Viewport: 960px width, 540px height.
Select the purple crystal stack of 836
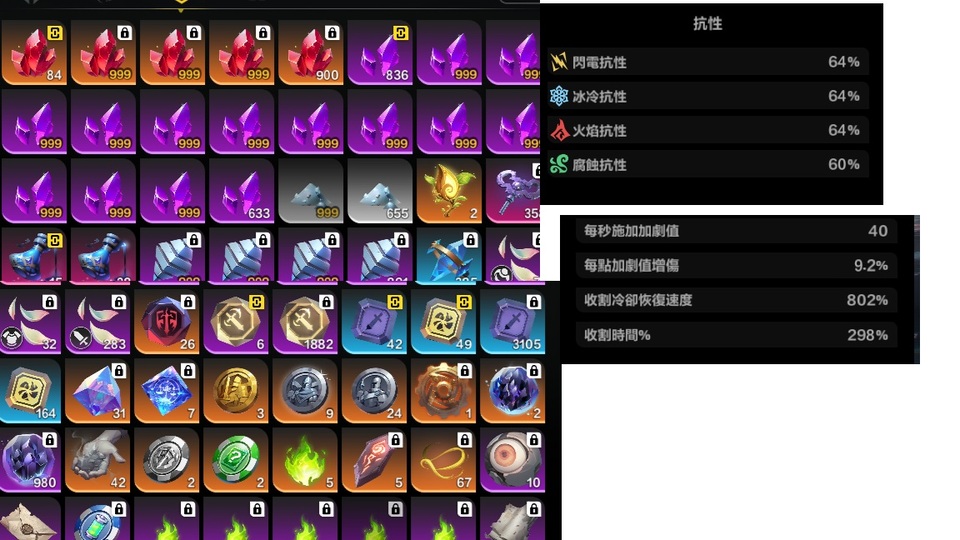[380, 53]
